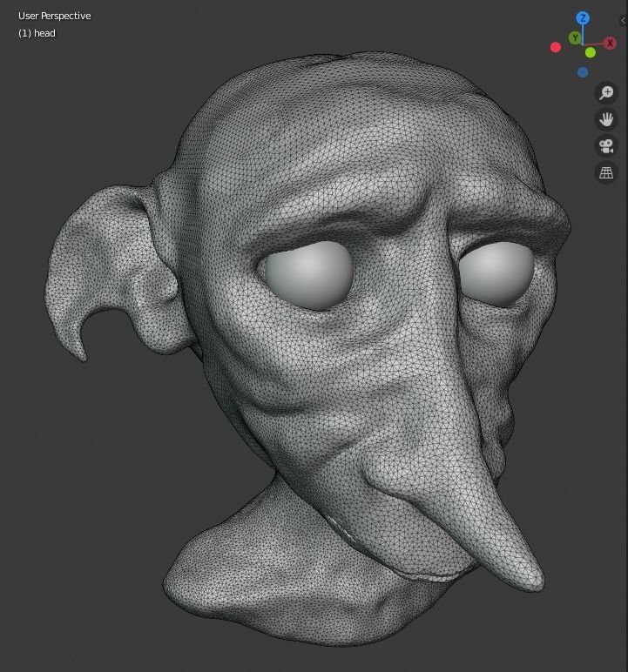Toggle the camera view icon
This screenshot has width=628, height=672.
(606, 146)
